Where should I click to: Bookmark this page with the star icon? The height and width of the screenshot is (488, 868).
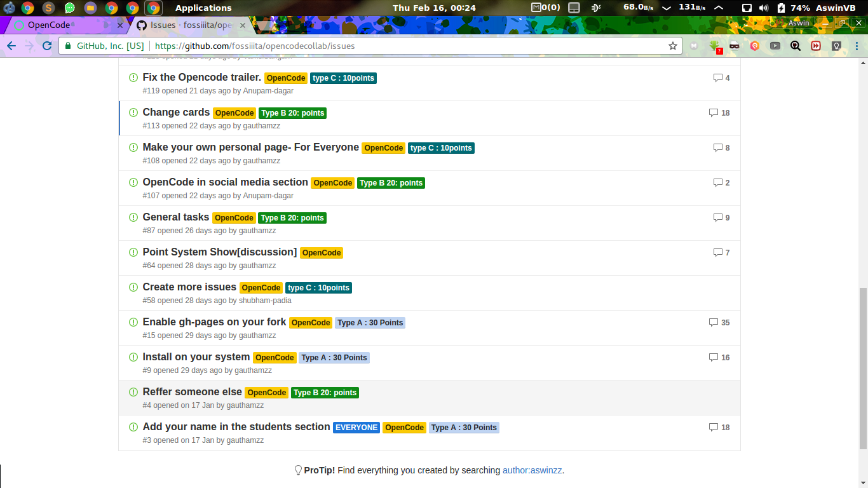pyautogui.click(x=673, y=46)
